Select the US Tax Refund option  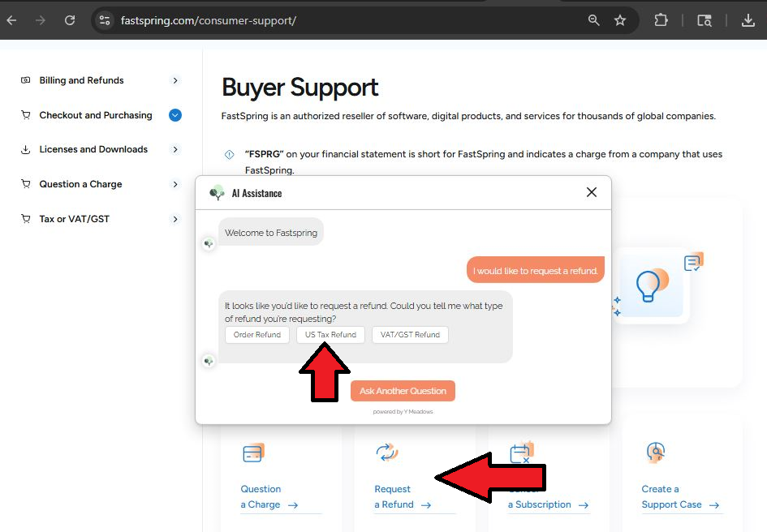(x=330, y=335)
